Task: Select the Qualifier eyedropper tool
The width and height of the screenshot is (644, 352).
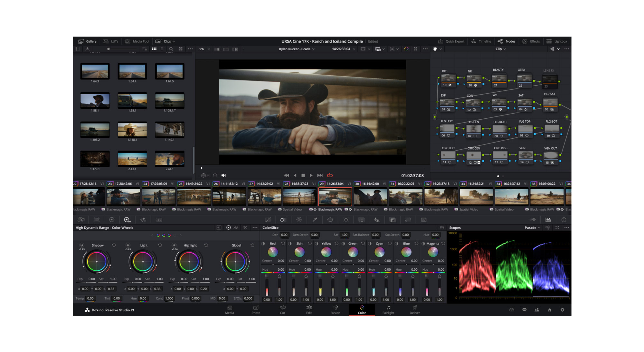Action: click(315, 220)
